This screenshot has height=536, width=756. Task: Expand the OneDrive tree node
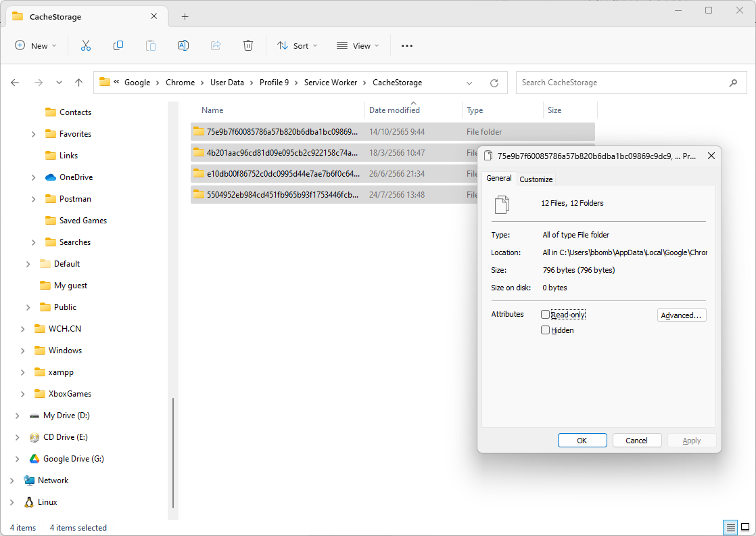34,177
